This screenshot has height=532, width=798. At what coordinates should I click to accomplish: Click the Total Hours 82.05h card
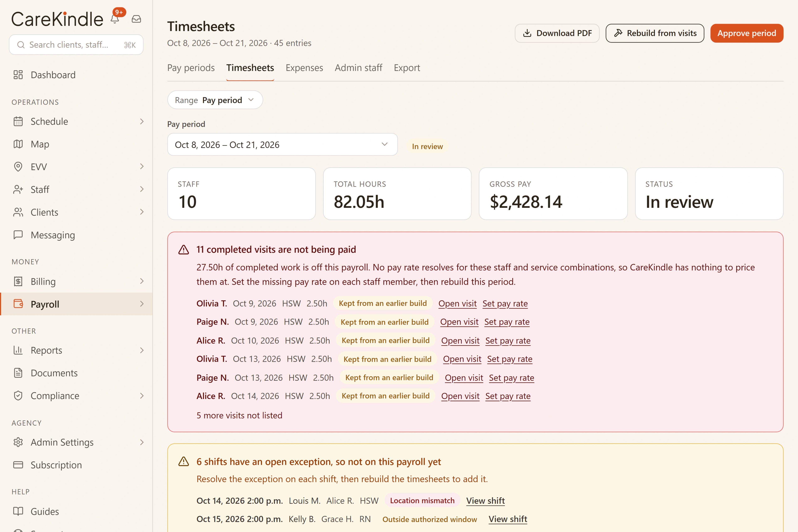point(397,194)
